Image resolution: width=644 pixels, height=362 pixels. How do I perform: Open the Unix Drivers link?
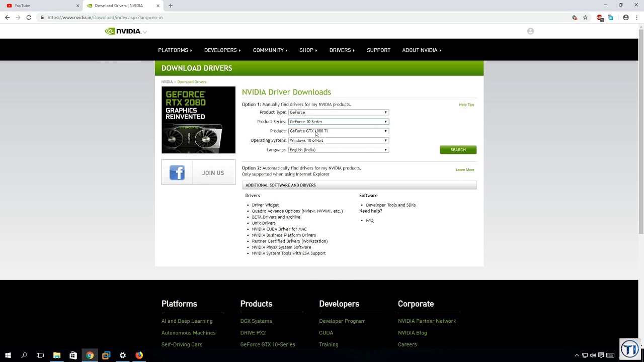coord(264,223)
